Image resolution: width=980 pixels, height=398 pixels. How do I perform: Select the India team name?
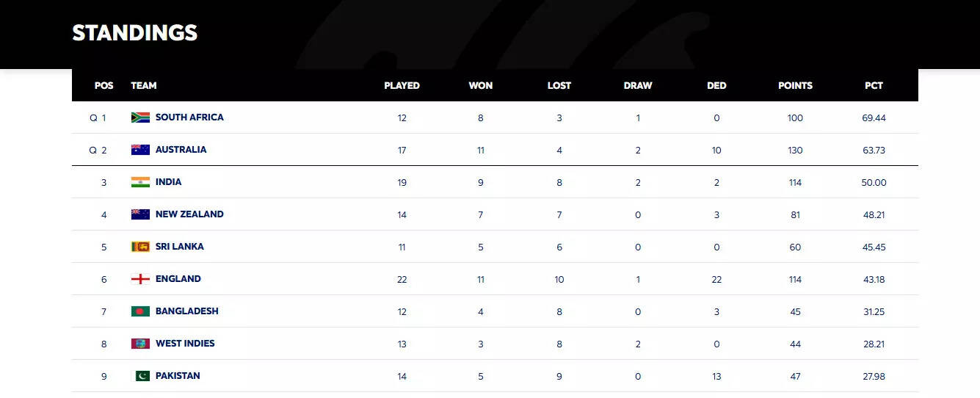point(168,182)
